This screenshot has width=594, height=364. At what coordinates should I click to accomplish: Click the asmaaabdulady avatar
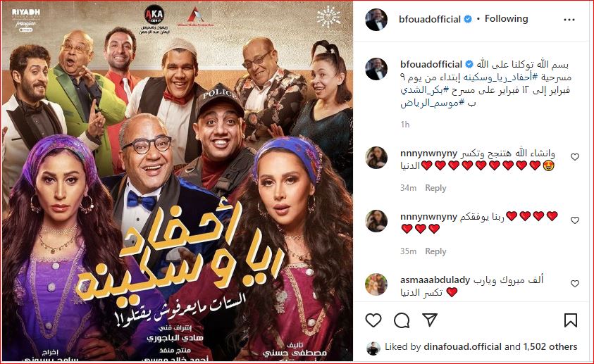pyautogui.click(x=376, y=284)
